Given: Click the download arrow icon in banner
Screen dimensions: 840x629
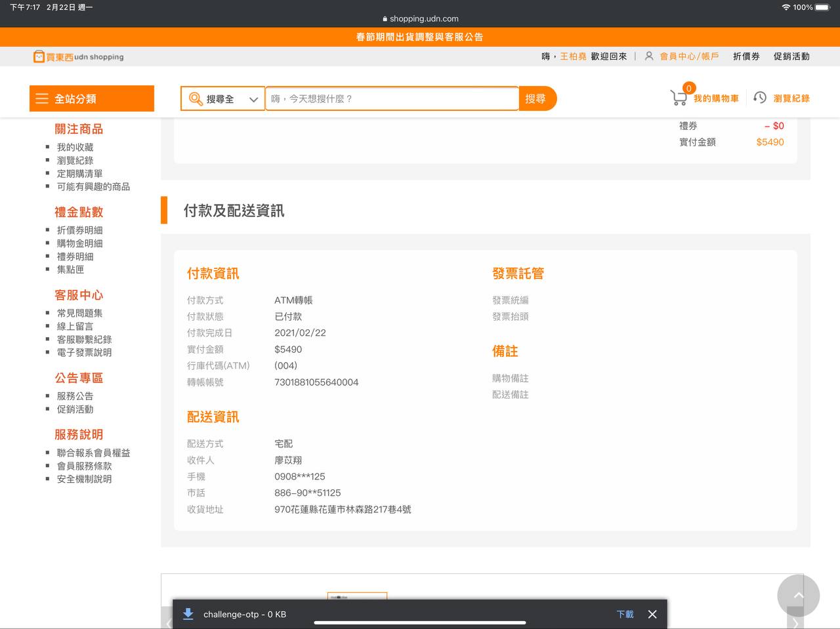Looking at the screenshot, I should (x=188, y=614).
